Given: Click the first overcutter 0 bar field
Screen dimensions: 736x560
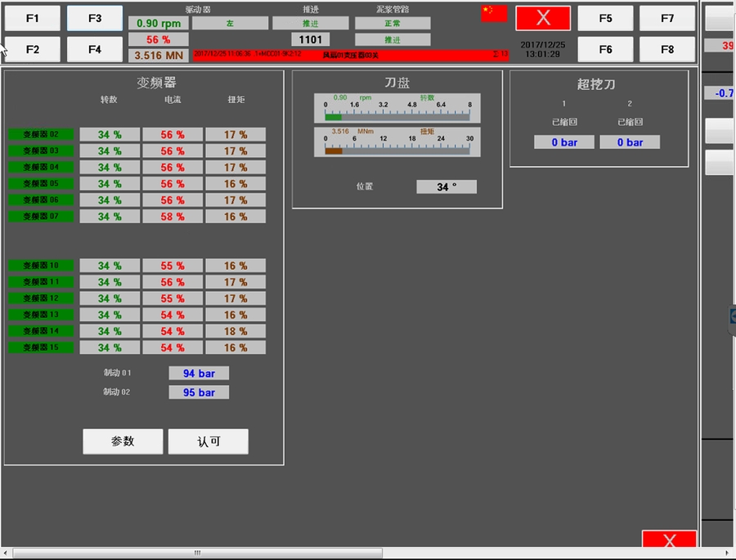Looking at the screenshot, I should point(563,142).
